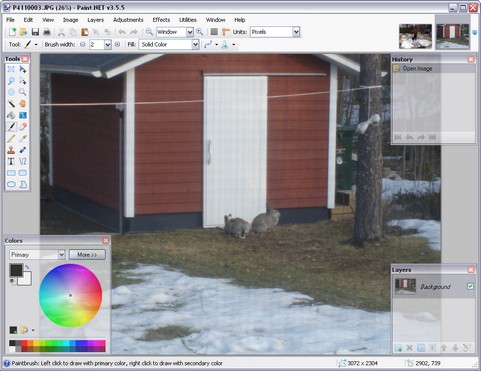Select the Ellipse shape tool
The height and width of the screenshot is (371, 481).
point(11,184)
